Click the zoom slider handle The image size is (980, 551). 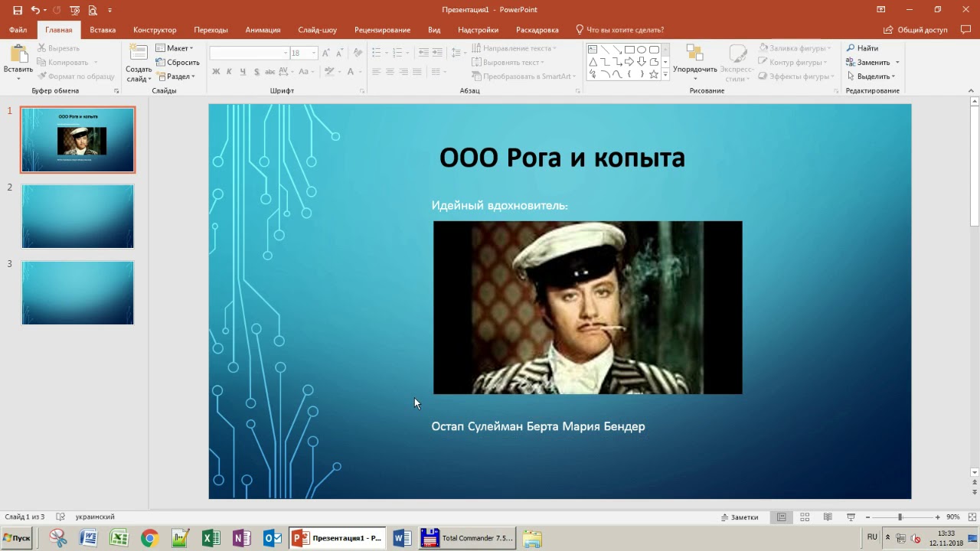[900, 517]
